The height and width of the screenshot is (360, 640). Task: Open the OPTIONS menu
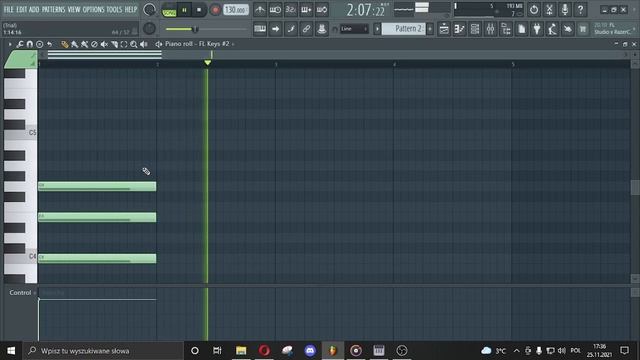pyautogui.click(x=93, y=9)
